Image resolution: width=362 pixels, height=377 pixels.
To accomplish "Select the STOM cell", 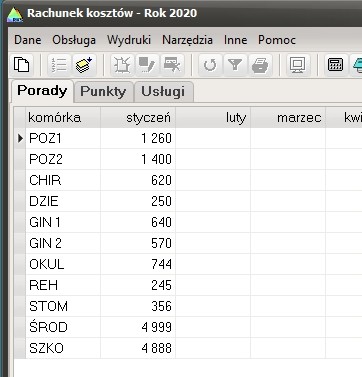I will point(63,306).
